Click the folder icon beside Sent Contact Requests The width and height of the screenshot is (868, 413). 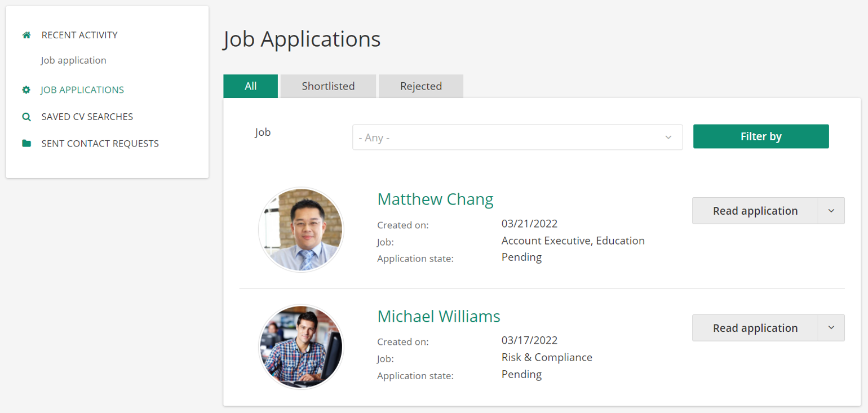(26, 144)
